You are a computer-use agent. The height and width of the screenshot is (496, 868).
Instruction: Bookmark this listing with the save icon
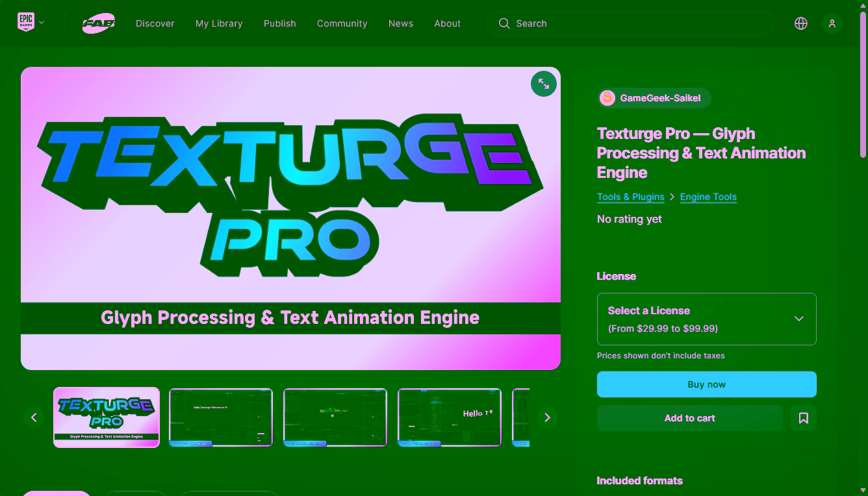click(x=804, y=418)
